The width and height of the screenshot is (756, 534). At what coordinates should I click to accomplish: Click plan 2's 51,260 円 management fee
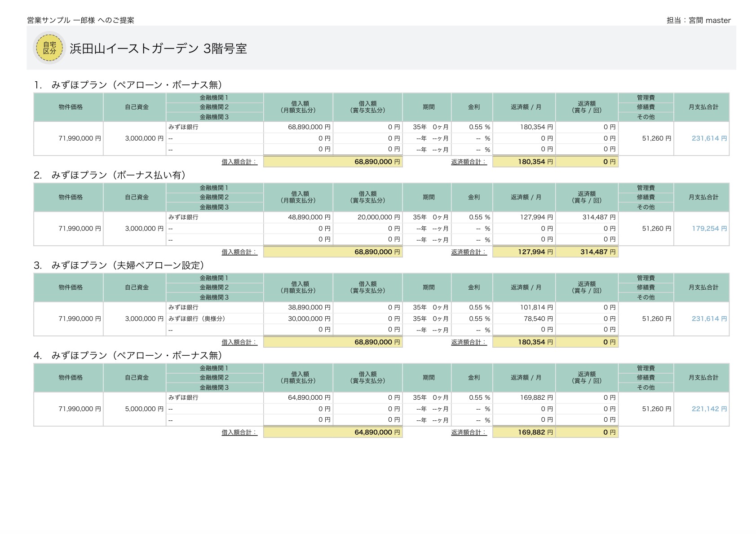click(657, 229)
